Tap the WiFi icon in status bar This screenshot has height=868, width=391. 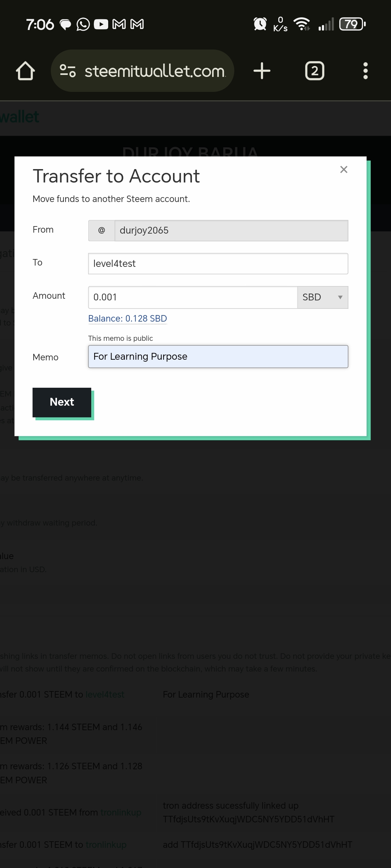pos(302,24)
